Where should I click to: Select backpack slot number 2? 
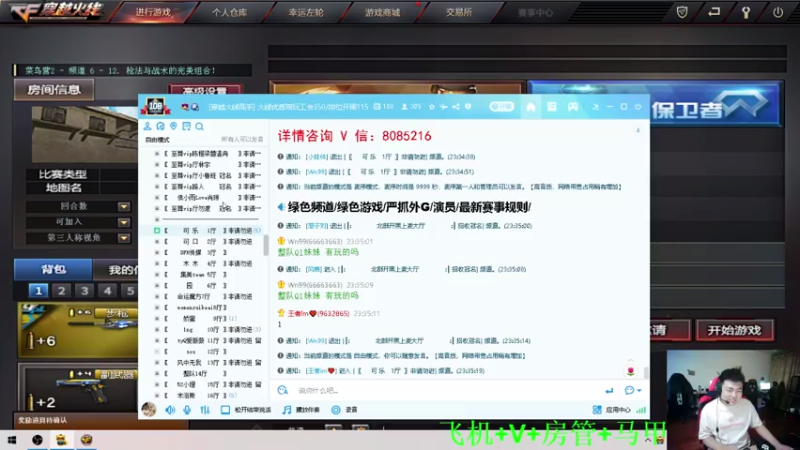click(61, 291)
